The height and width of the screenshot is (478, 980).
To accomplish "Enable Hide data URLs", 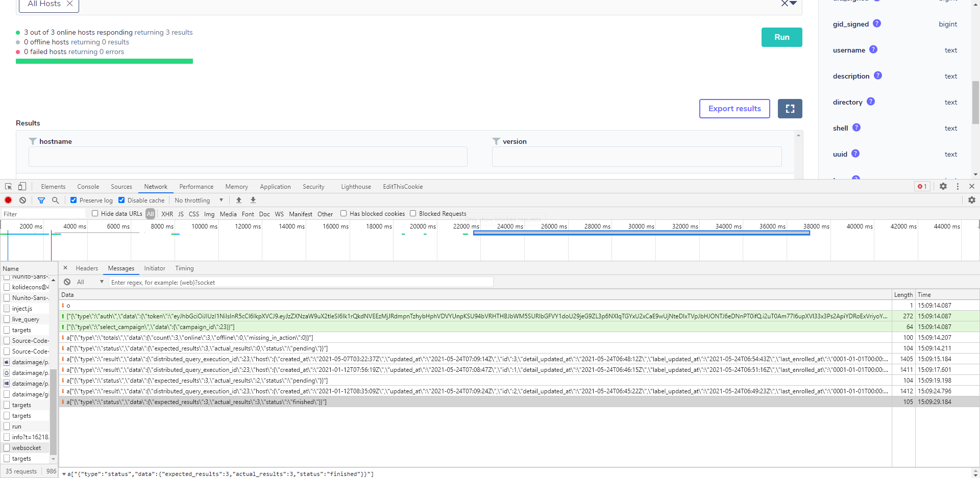I will 95,213.
